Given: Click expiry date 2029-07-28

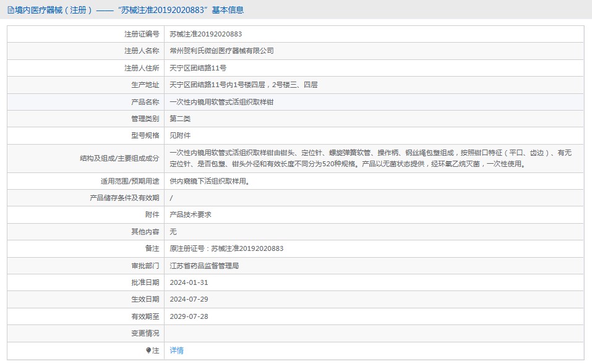Looking at the screenshot, I should tap(189, 316).
